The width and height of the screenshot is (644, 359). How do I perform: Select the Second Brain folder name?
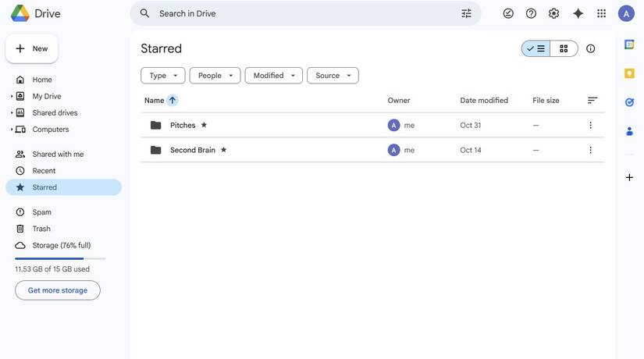(193, 150)
